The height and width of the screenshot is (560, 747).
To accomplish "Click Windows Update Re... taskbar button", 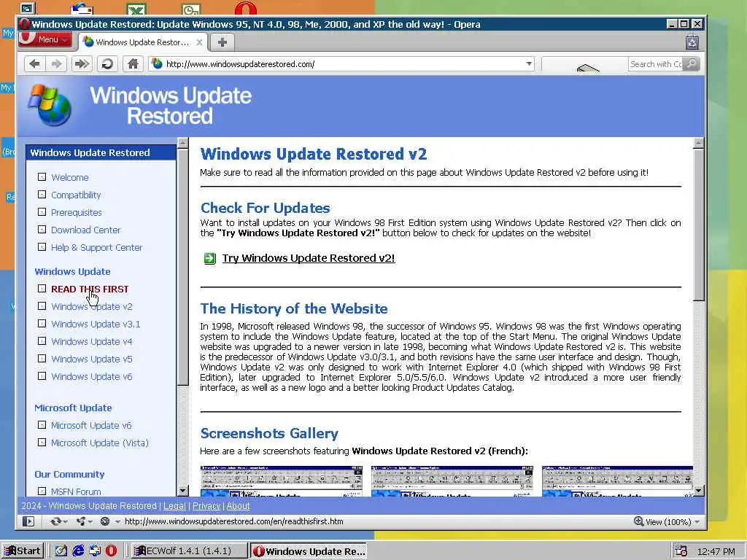I will 309,551.
